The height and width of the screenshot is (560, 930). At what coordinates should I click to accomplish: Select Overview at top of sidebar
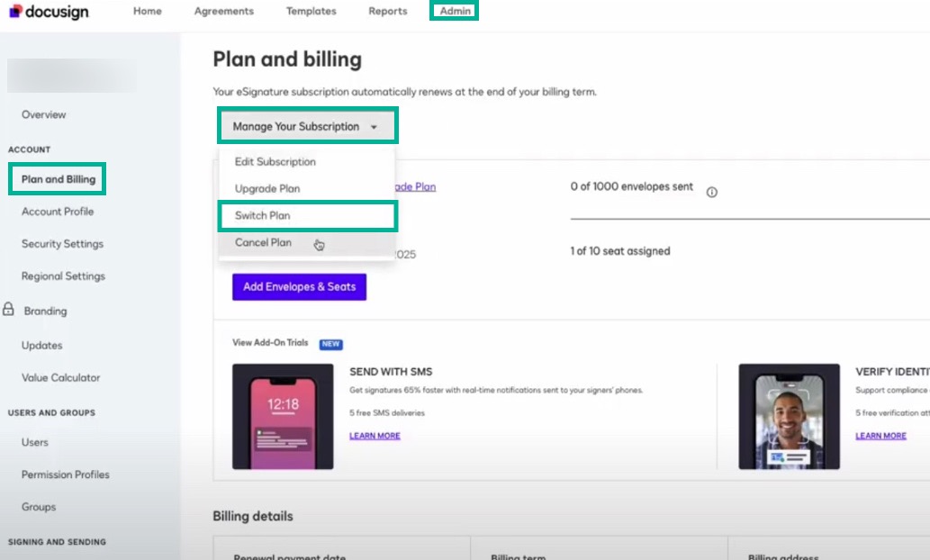coord(42,114)
